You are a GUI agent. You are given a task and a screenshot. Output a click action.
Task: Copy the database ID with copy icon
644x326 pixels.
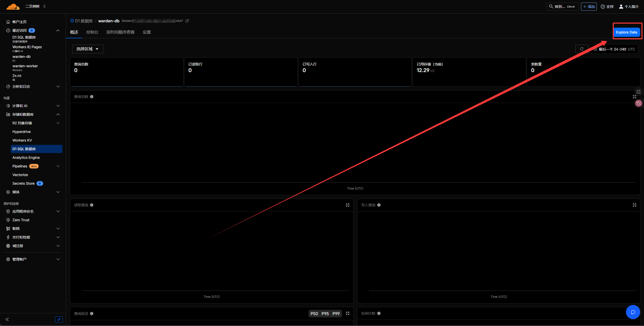pos(187,21)
